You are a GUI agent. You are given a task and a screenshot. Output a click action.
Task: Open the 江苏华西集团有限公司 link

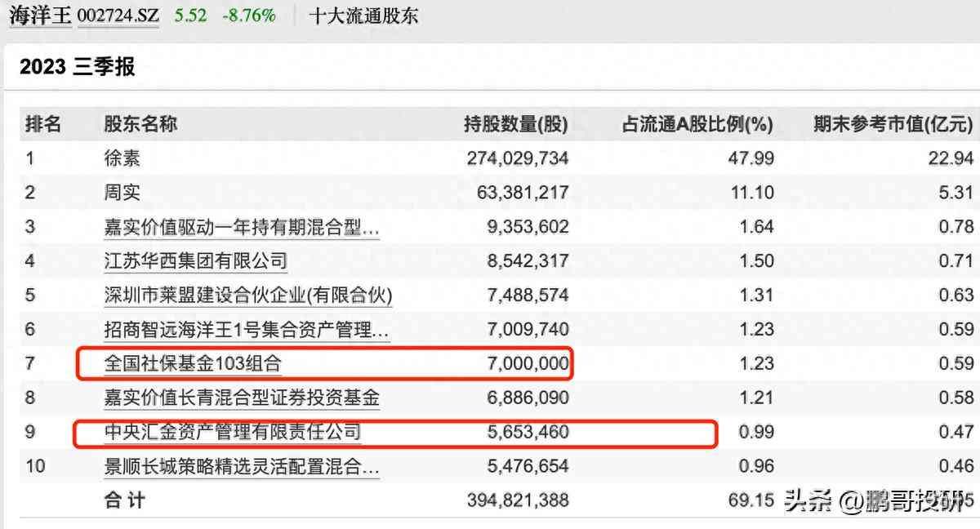point(196,261)
